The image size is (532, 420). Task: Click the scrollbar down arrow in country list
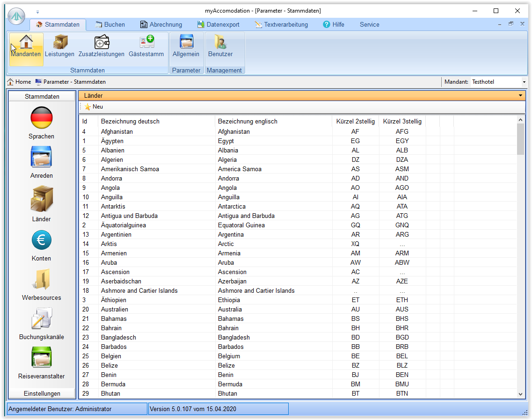(521, 394)
